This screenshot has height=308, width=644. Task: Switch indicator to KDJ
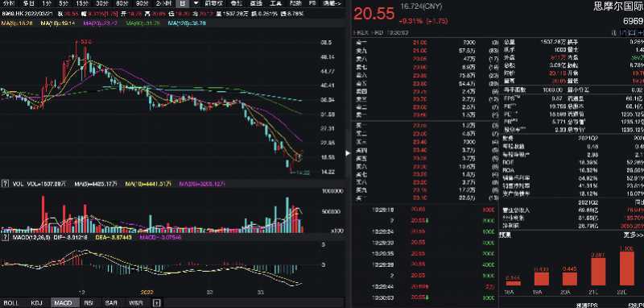pos(36,303)
